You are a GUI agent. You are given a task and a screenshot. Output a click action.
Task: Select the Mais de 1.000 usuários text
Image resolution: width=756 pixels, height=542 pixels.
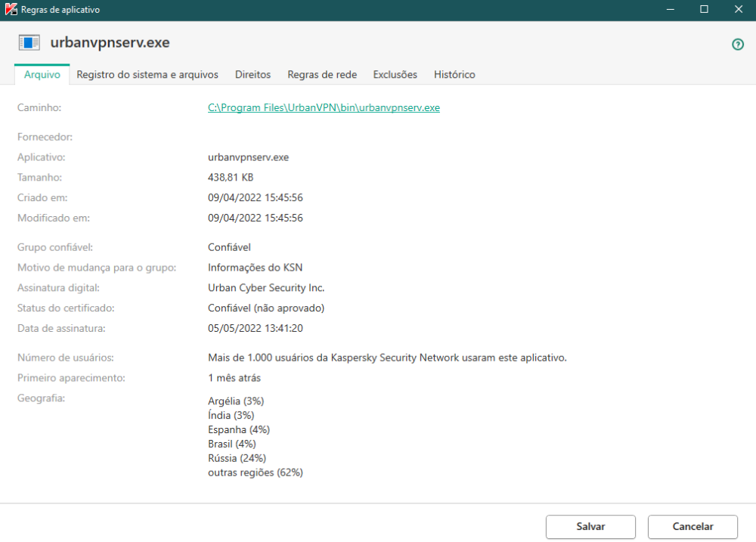pos(387,358)
